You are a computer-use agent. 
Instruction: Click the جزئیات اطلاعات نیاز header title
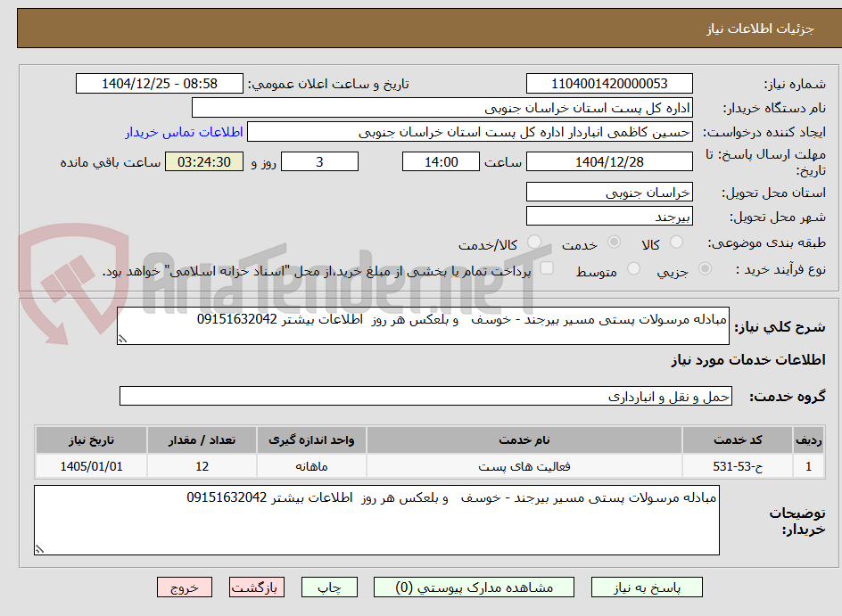760,29
